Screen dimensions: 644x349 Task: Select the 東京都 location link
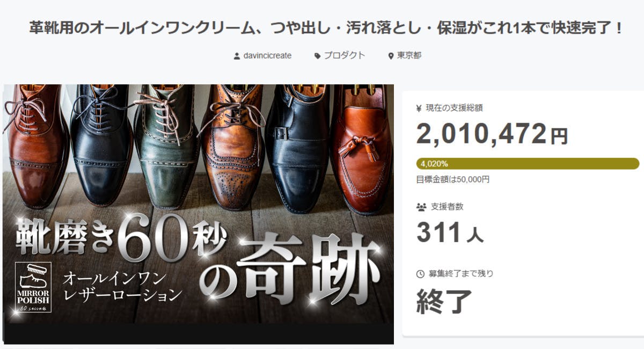pos(409,55)
